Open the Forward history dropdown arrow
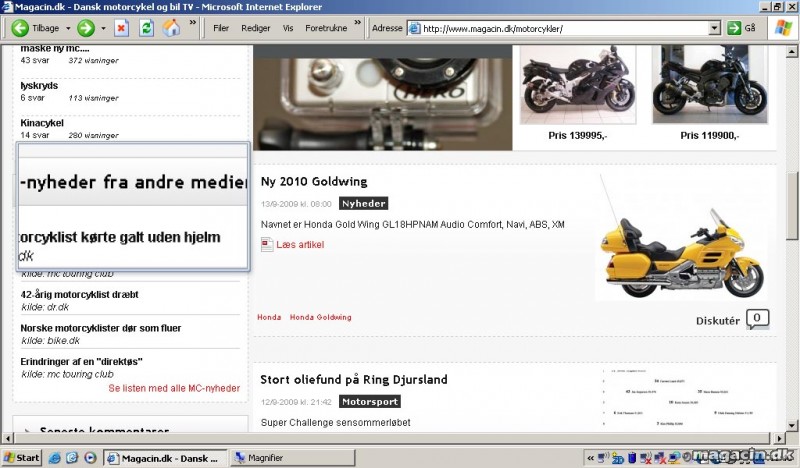The image size is (800, 468). coord(103,28)
